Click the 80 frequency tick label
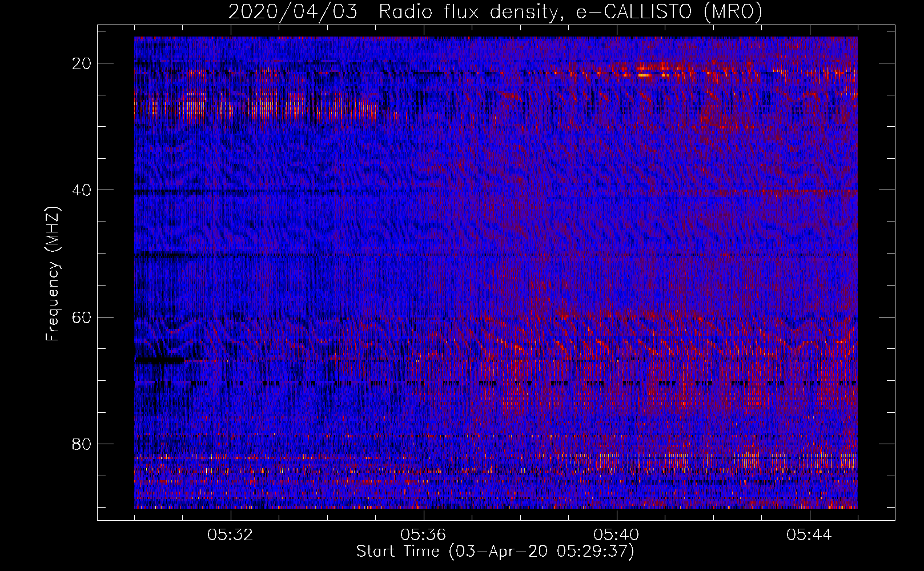The width and height of the screenshot is (924, 571). click(x=82, y=444)
